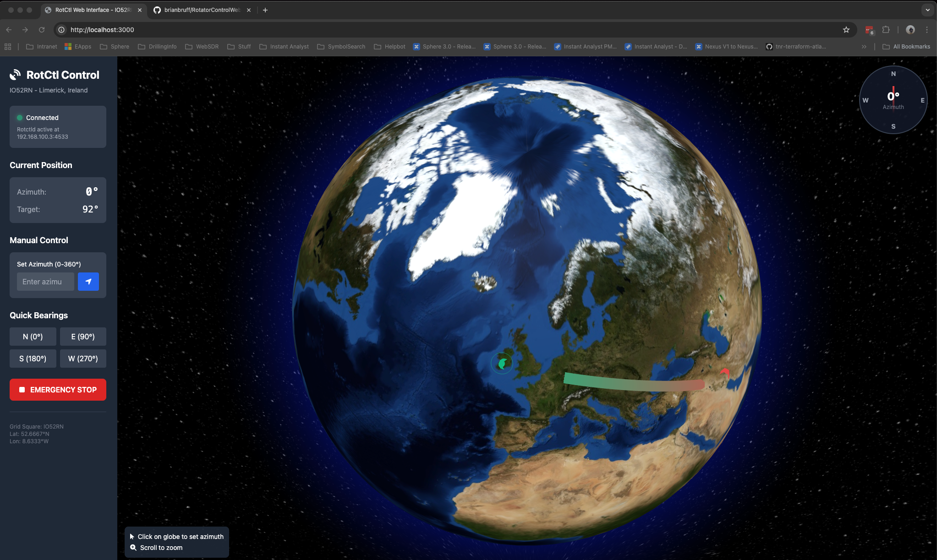Click the Enter azimuth input field
The image size is (937, 560).
(x=45, y=282)
